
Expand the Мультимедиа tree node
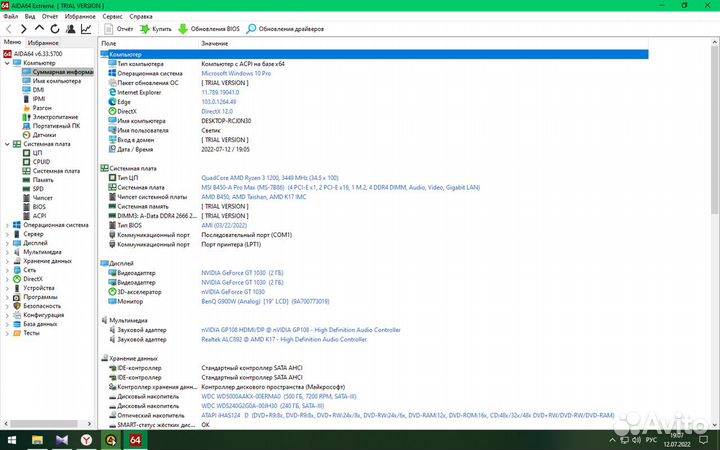[x=7, y=252]
